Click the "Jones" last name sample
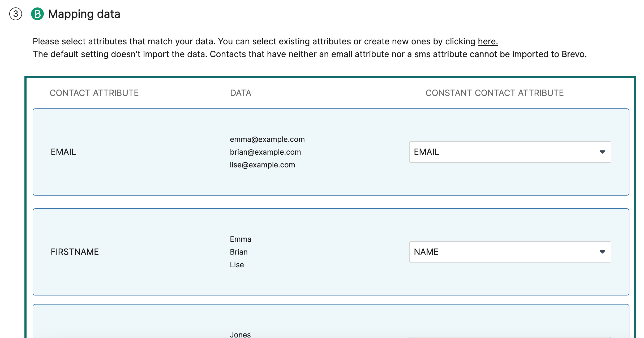 coord(240,335)
